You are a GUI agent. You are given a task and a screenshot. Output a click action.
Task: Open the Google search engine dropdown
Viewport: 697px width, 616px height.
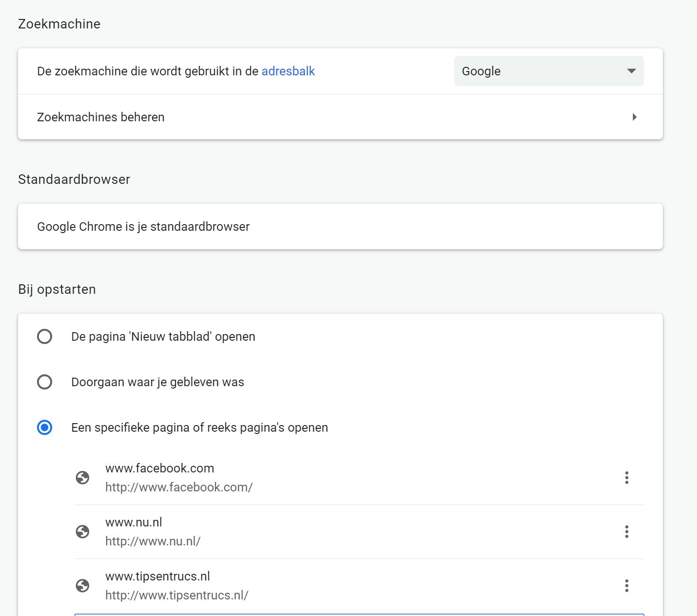[549, 71]
